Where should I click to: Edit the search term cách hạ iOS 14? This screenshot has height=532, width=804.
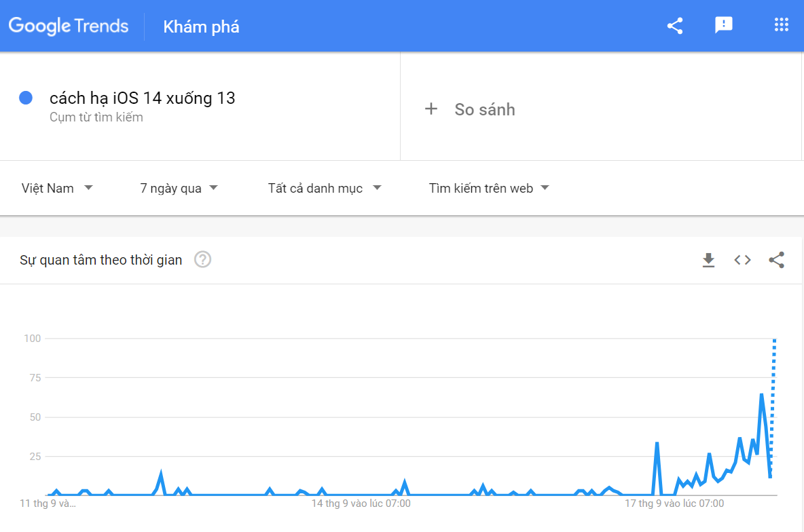(142, 98)
